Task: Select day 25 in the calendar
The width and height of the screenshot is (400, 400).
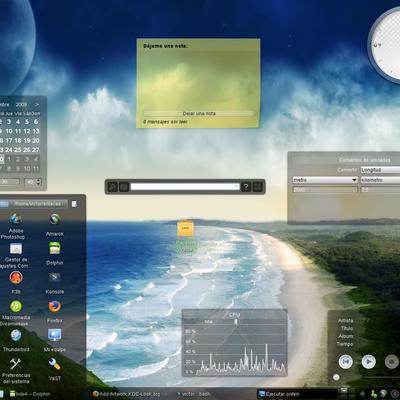Action: click(18, 150)
